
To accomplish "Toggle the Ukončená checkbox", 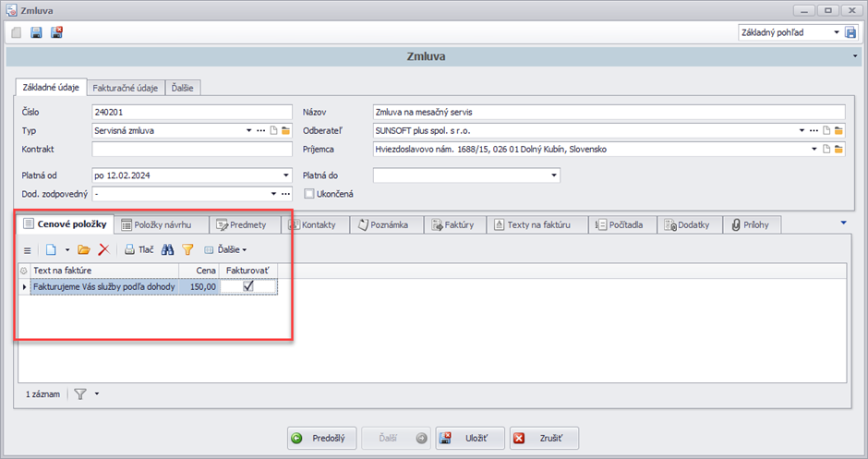I will (x=310, y=194).
